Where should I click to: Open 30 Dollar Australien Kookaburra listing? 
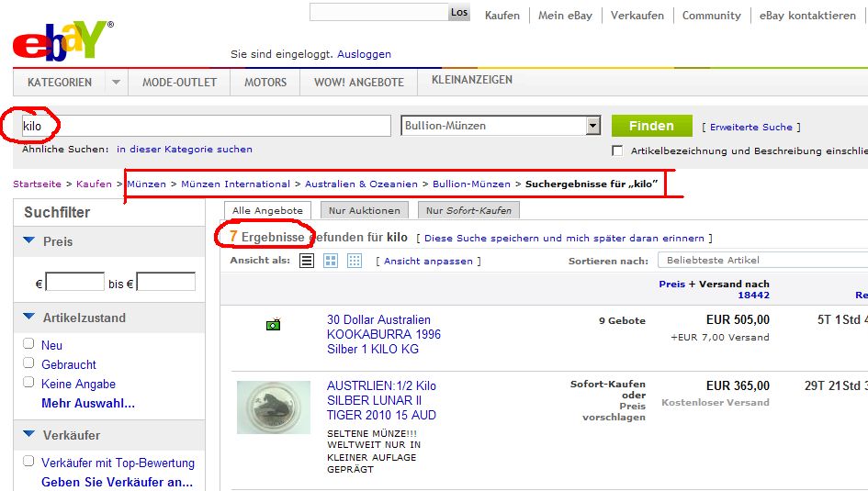tap(384, 334)
